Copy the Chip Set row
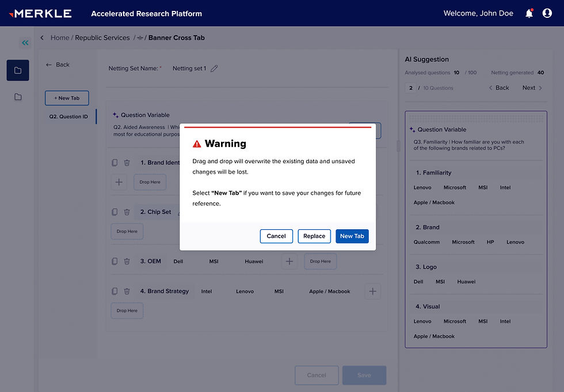This screenshot has width=564, height=392. 115,212
